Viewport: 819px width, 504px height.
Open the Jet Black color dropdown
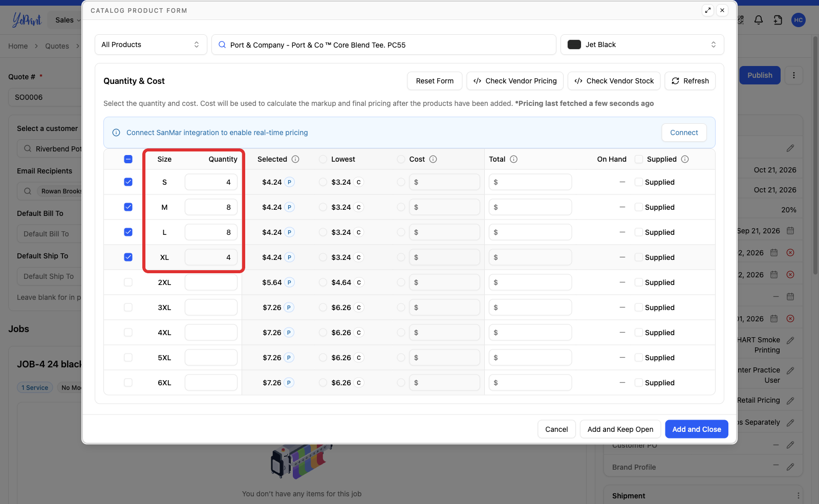(642, 45)
